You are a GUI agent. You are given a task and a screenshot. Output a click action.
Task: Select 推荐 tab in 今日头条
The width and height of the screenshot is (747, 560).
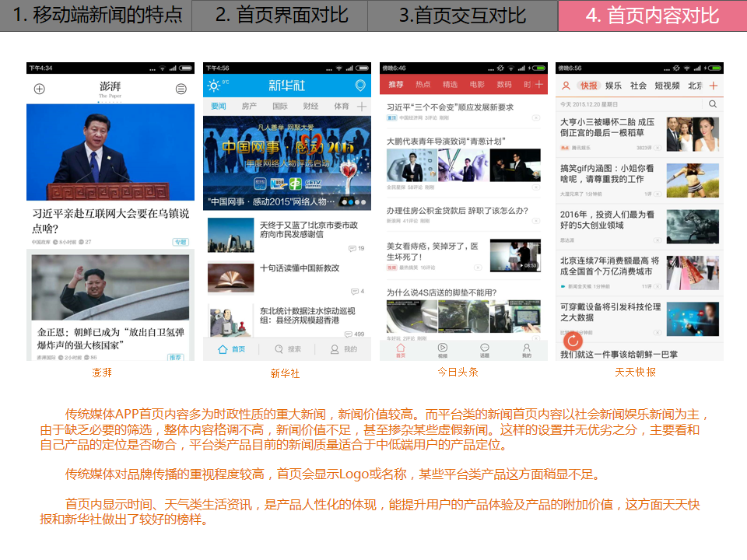point(395,84)
